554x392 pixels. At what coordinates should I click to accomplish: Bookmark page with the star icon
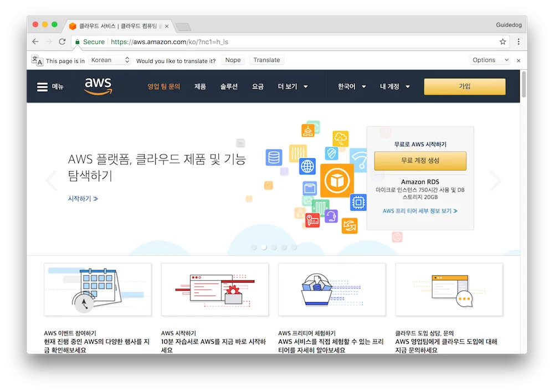(503, 42)
